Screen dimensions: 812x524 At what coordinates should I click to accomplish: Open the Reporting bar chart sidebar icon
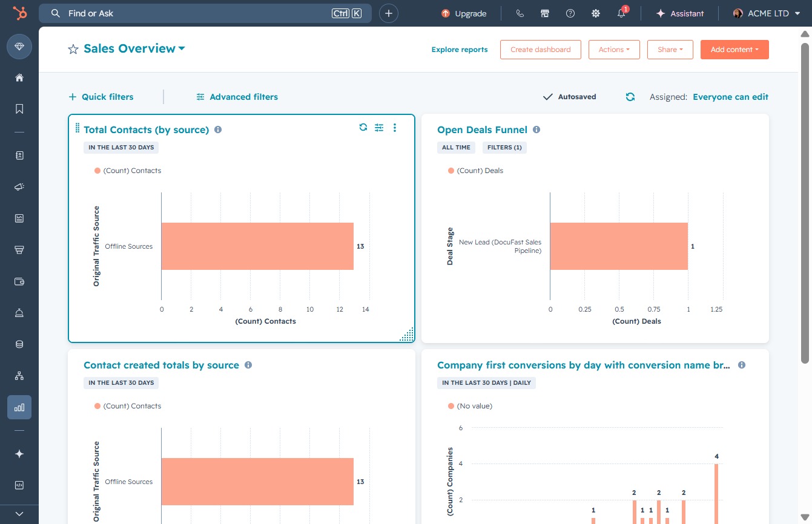tap(19, 407)
